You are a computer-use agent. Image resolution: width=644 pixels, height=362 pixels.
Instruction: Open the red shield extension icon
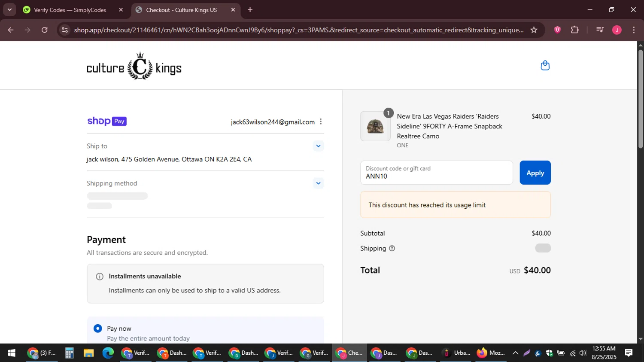[x=557, y=30]
